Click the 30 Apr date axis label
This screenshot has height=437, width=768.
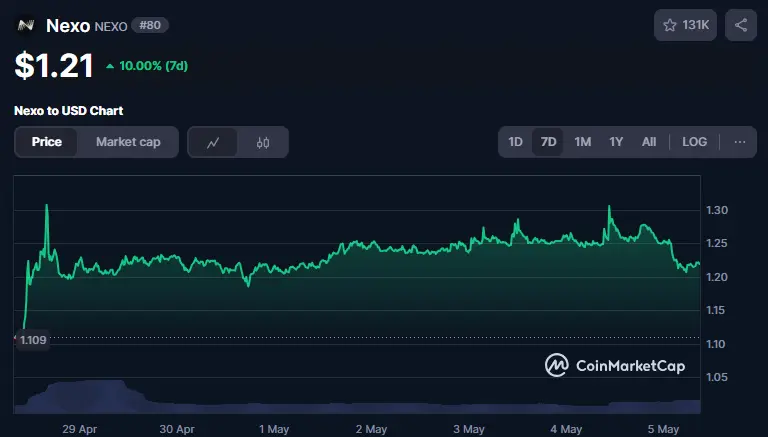coord(177,430)
